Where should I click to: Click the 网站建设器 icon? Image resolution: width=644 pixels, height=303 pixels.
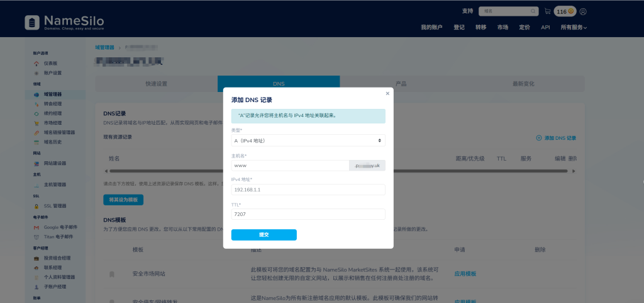pos(36,163)
